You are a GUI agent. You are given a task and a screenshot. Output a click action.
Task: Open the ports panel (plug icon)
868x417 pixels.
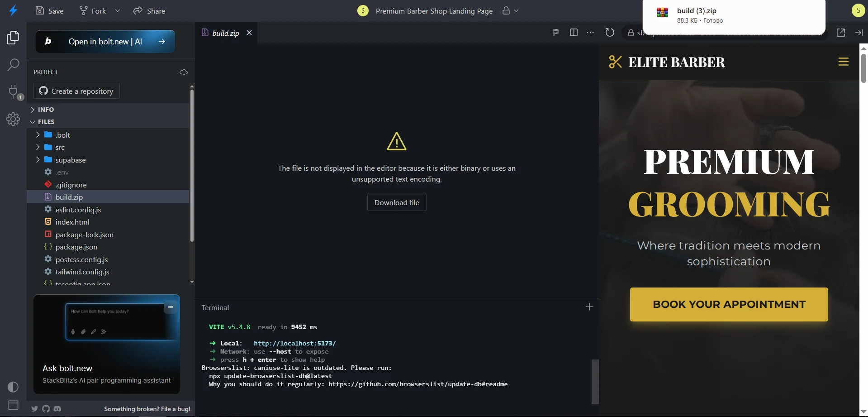(x=13, y=92)
